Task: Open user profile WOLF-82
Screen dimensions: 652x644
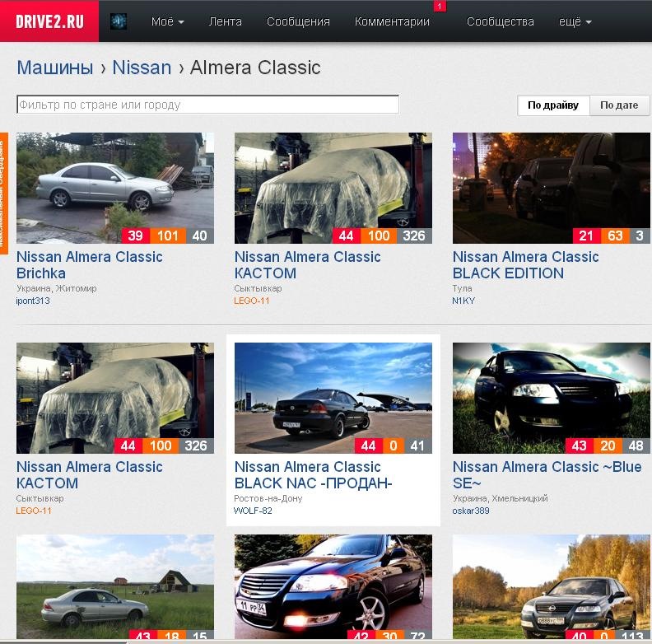Action: [x=253, y=511]
